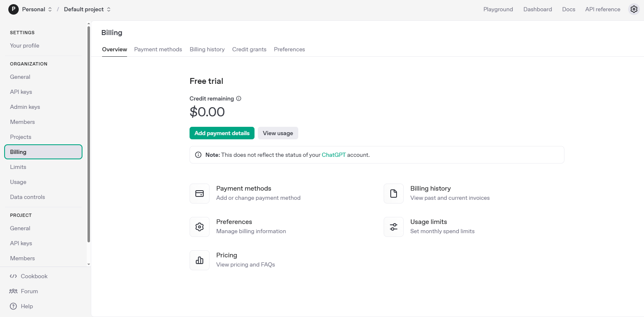Screen dimensions: 644x317
Task: Click the settings gear icon in top bar
Action: coord(634,9)
